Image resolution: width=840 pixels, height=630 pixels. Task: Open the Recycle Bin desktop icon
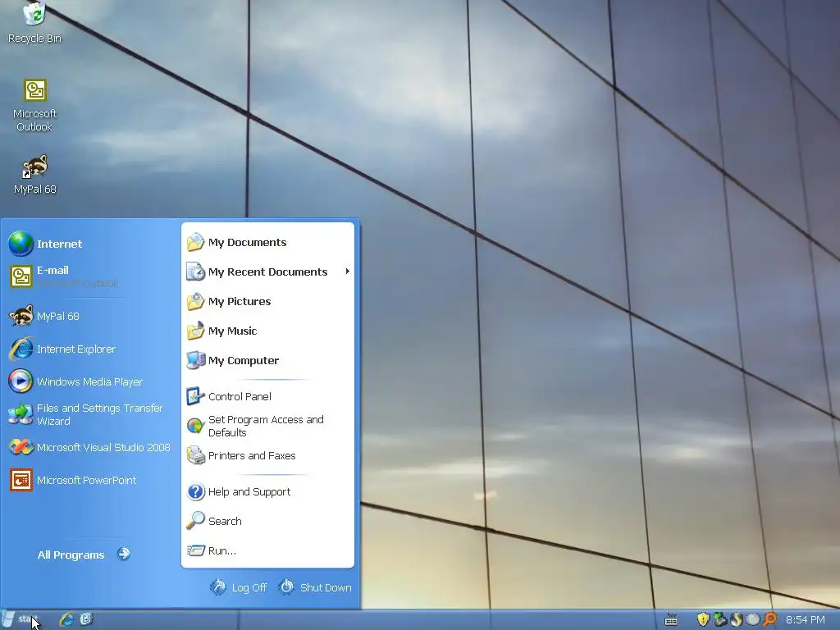(x=34, y=22)
